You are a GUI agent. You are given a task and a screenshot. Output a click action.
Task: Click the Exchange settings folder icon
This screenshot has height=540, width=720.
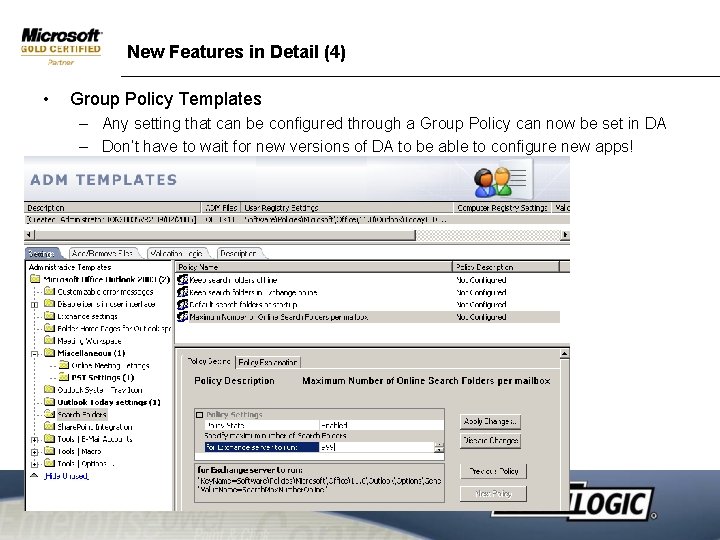pos(49,316)
